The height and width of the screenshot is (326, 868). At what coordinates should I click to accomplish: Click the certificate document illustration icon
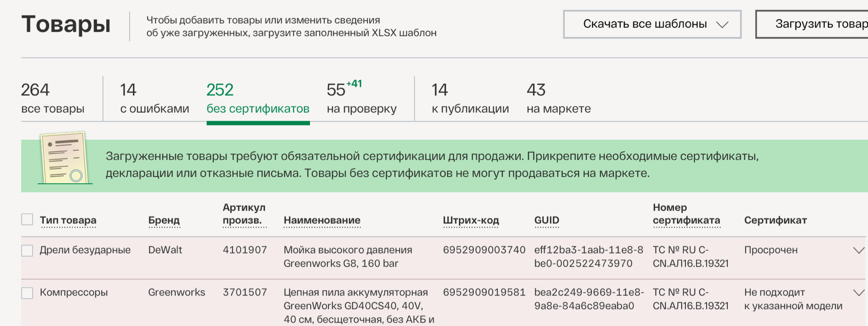[64, 158]
